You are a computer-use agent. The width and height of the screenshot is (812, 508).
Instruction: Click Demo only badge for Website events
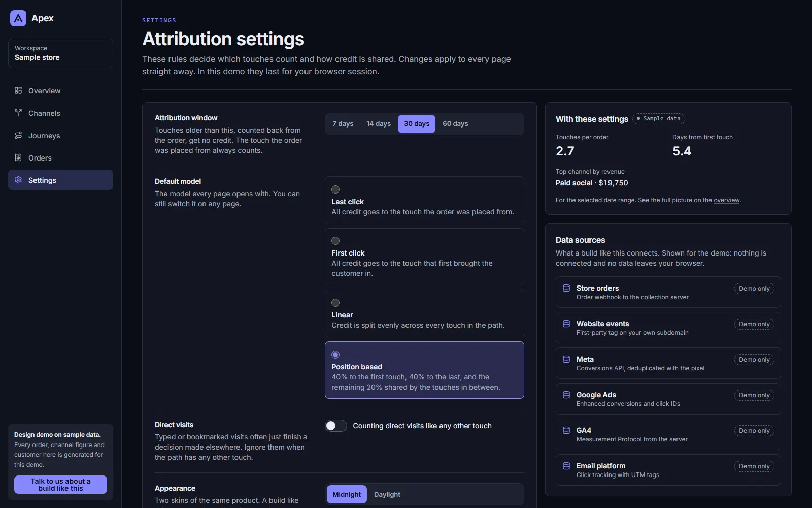coord(754,324)
